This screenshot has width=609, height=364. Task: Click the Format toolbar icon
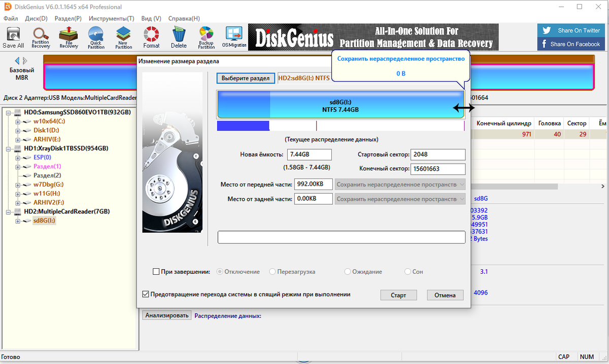[x=151, y=38]
